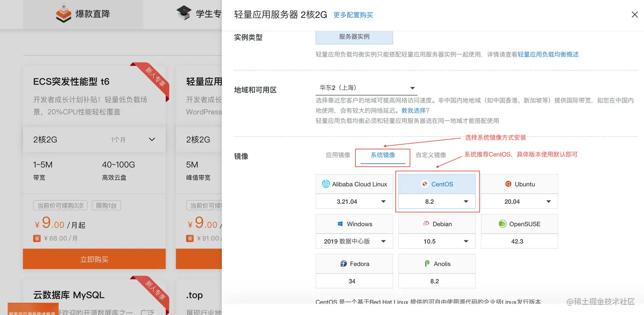Click the .top domain card title
This screenshot has height=315, width=644.
195,295
